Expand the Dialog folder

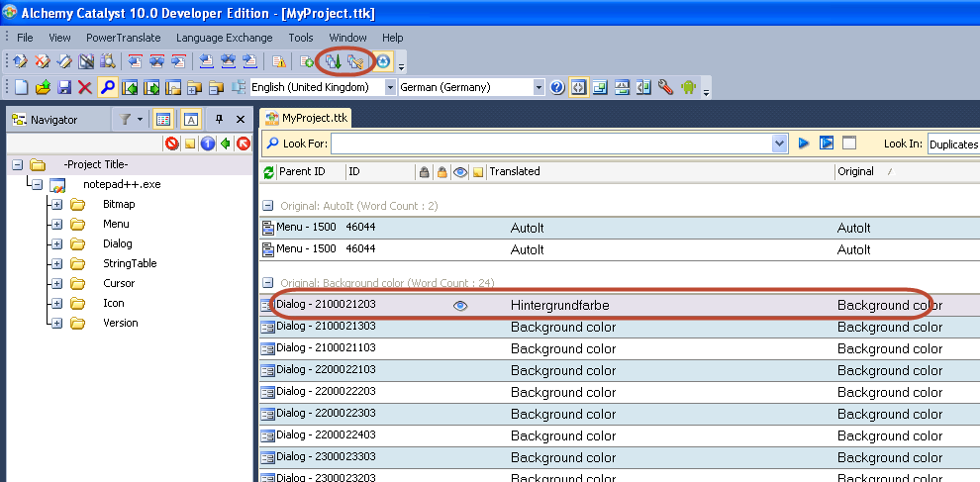coord(56,243)
